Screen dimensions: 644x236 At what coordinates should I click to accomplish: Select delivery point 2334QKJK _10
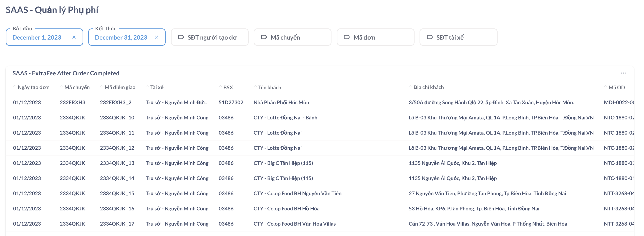click(x=117, y=118)
